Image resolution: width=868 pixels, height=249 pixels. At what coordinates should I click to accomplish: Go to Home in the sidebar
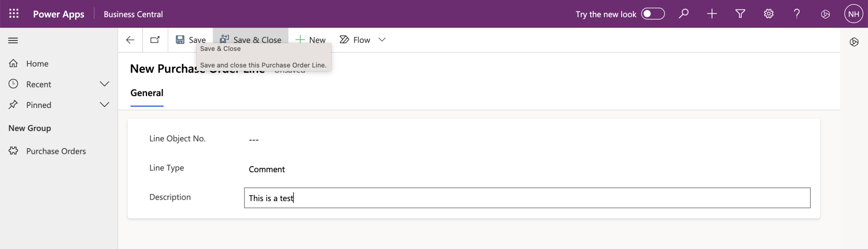click(x=37, y=63)
